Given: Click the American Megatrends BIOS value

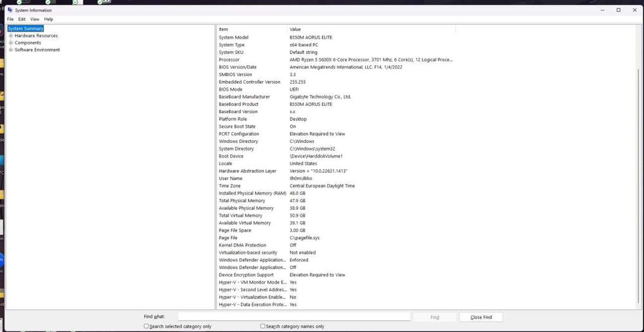Looking at the screenshot, I should pos(346,67).
